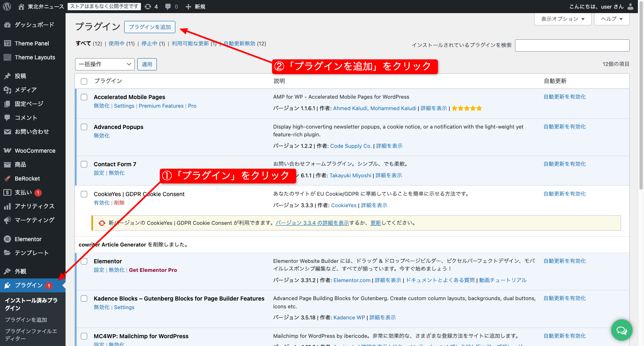Image resolution: width=644 pixels, height=346 pixels.
Task: Open プラグインファイルエディター submenu item
Action: (x=31, y=335)
